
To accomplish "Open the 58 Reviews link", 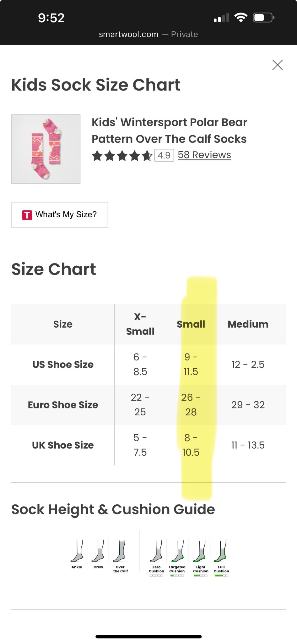I will pos(204,155).
